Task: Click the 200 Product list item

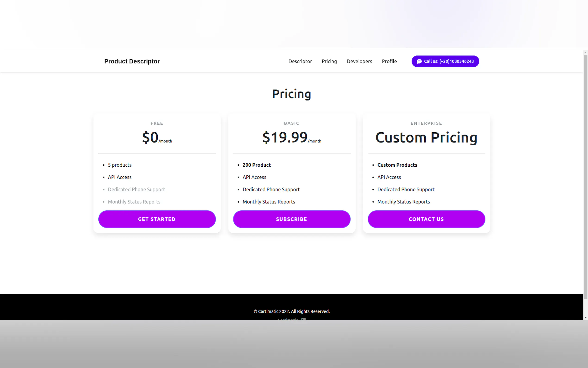Action: click(x=256, y=165)
